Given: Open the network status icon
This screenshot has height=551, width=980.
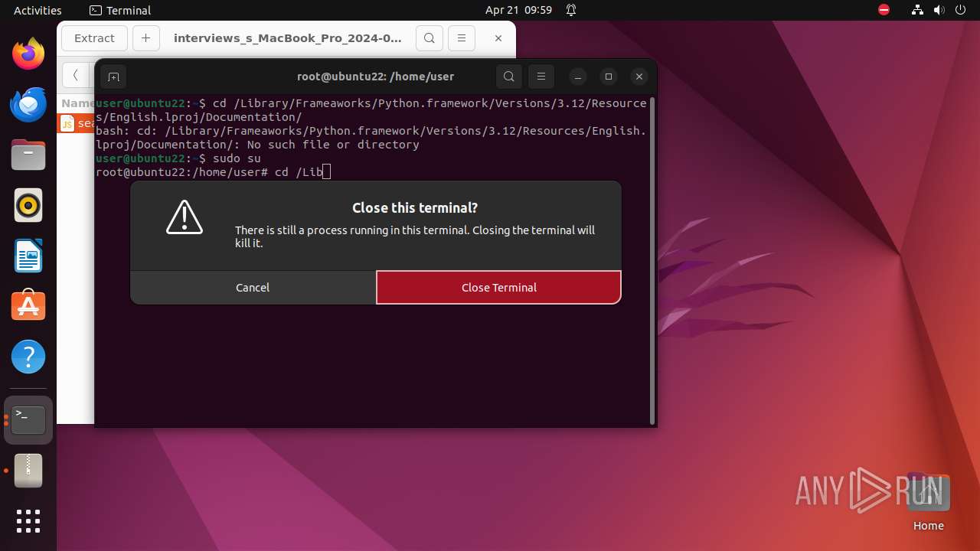Looking at the screenshot, I should tap(917, 10).
